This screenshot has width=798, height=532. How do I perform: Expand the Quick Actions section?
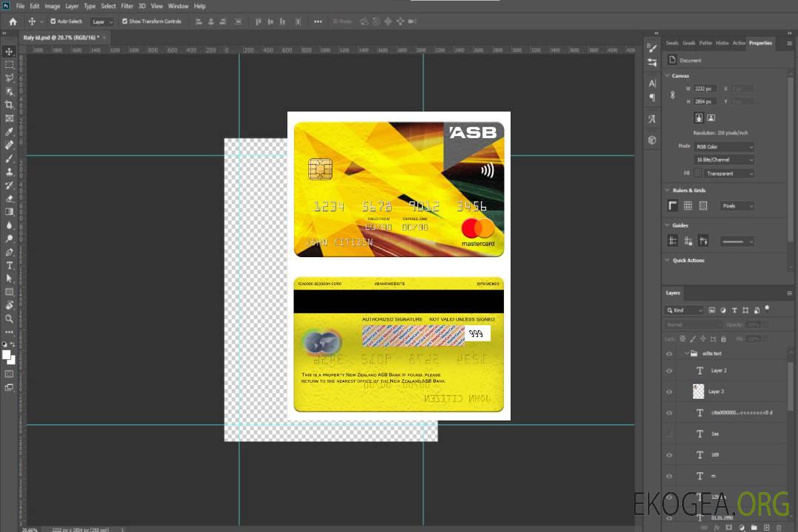pos(667,260)
